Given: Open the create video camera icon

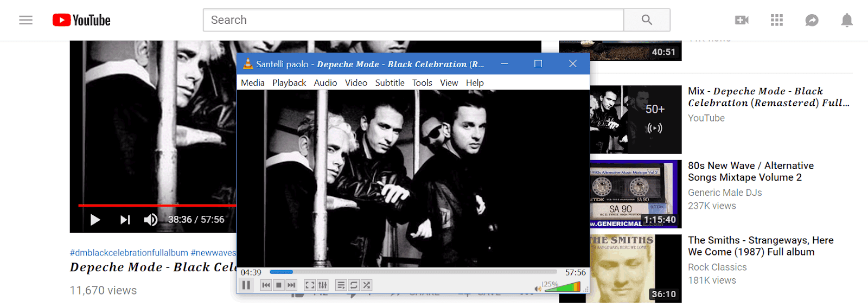Looking at the screenshot, I should pyautogui.click(x=742, y=20).
